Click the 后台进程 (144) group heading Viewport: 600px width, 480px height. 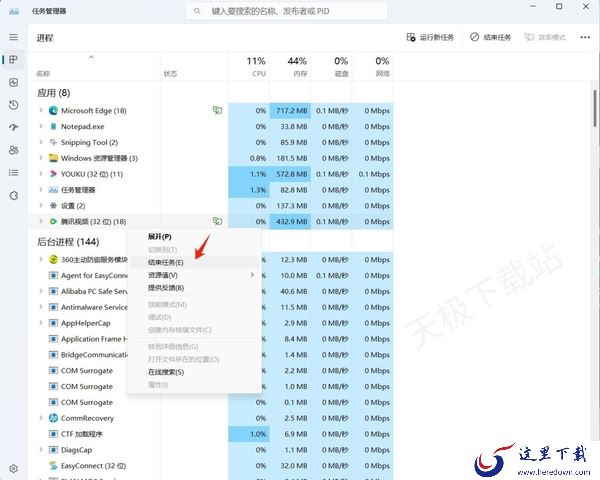68,242
